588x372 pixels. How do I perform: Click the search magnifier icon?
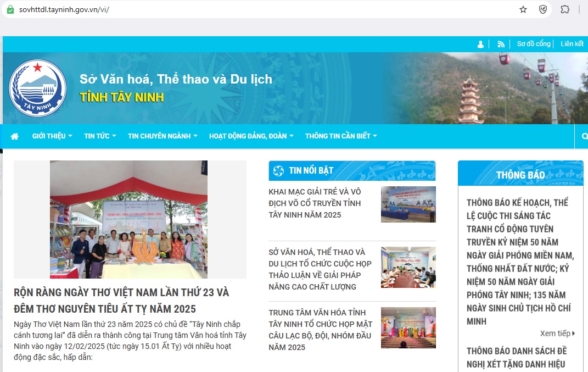click(585, 136)
